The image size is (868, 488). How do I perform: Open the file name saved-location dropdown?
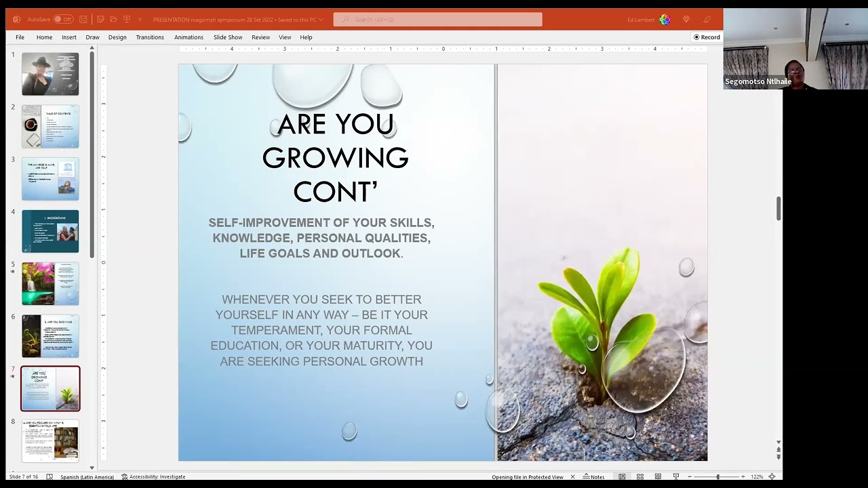pos(321,20)
